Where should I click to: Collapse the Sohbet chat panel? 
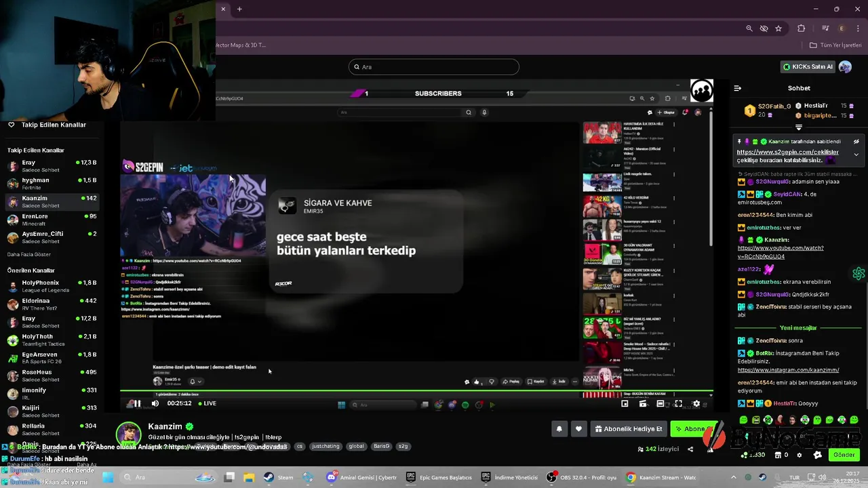(738, 88)
